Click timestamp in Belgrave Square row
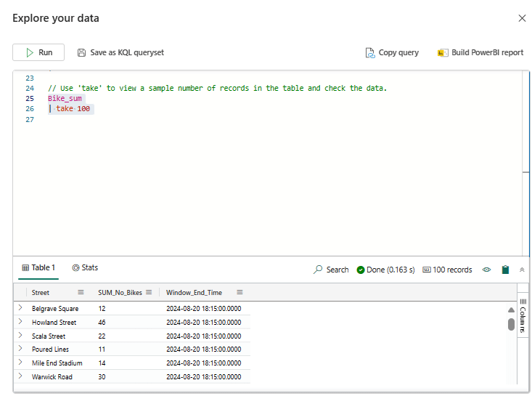 [203, 308]
